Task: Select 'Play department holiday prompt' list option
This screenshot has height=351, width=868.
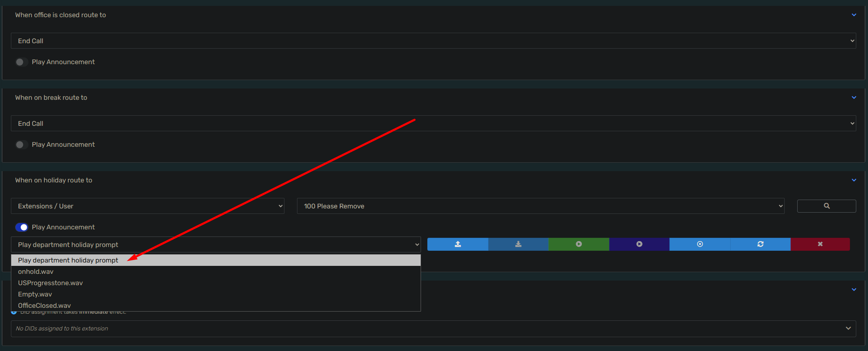Action: [216, 260]
